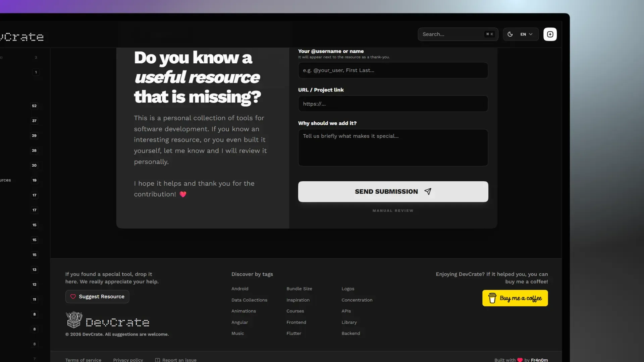Viewport: 644px width, 362px height.
Task: Click Report an issue link icon
Action: tap(158, 360)
